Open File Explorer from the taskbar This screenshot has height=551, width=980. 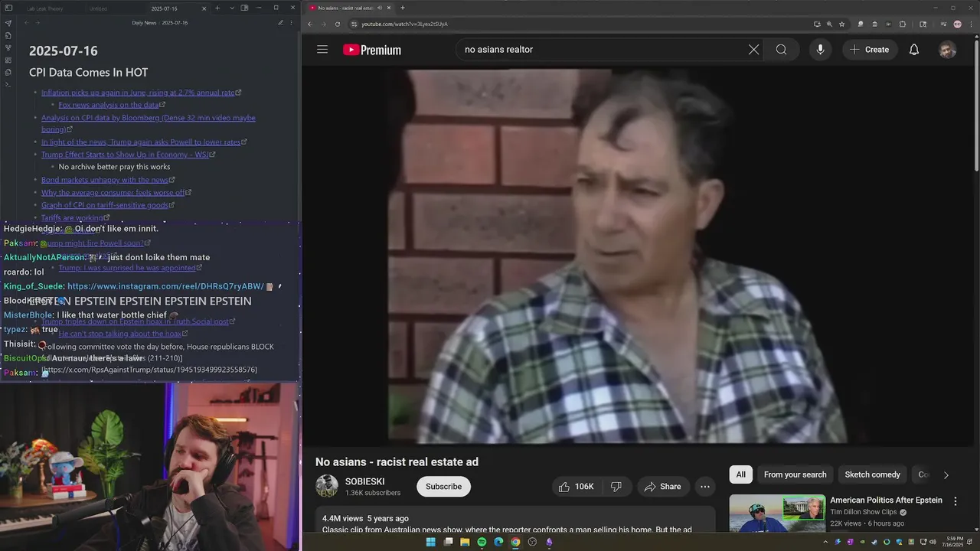(x=464, y=542)
